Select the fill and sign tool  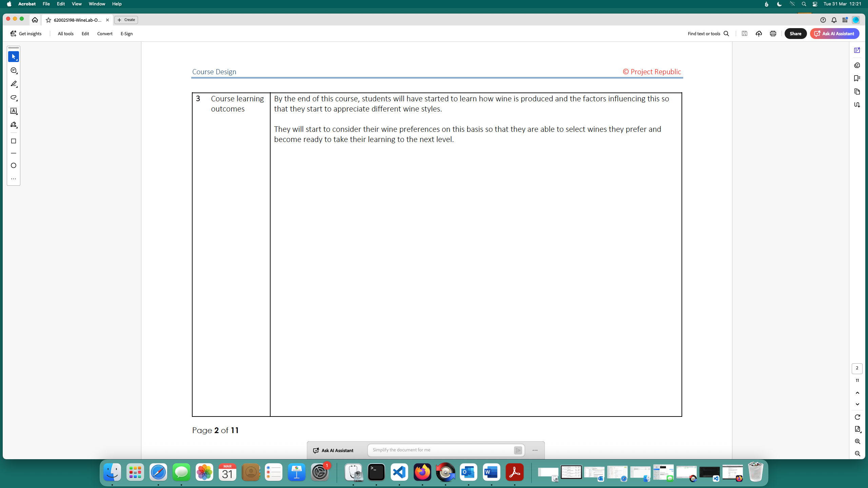pyautogui.click(x=14, y=125)
